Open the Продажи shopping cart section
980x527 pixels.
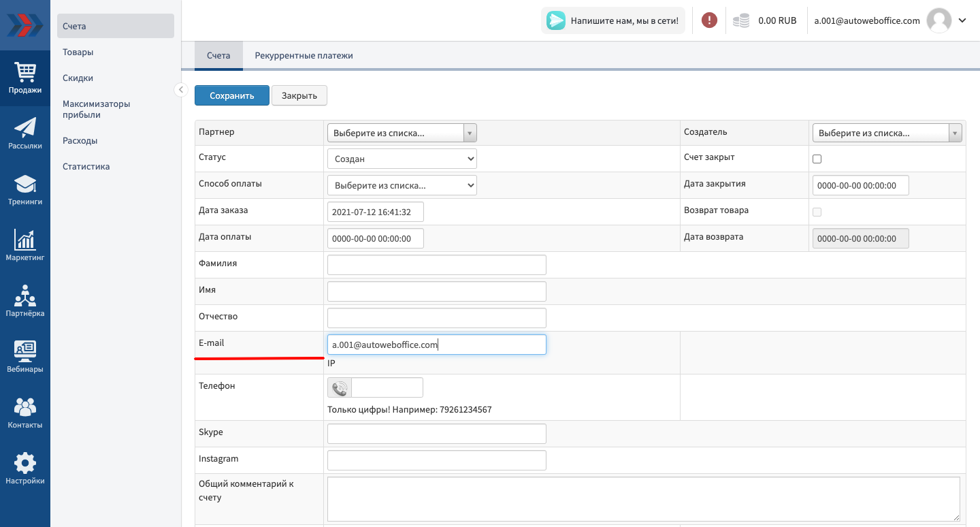click(25, 78)
